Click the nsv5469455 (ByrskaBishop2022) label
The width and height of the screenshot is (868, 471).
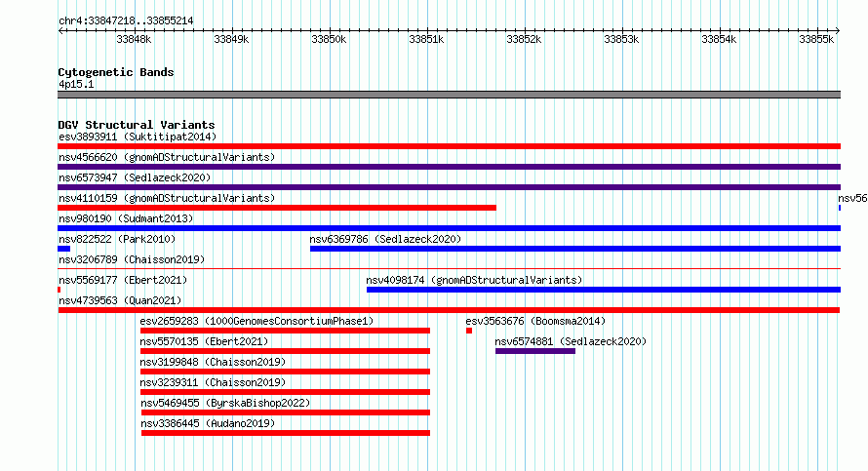[x=225, y=403]
